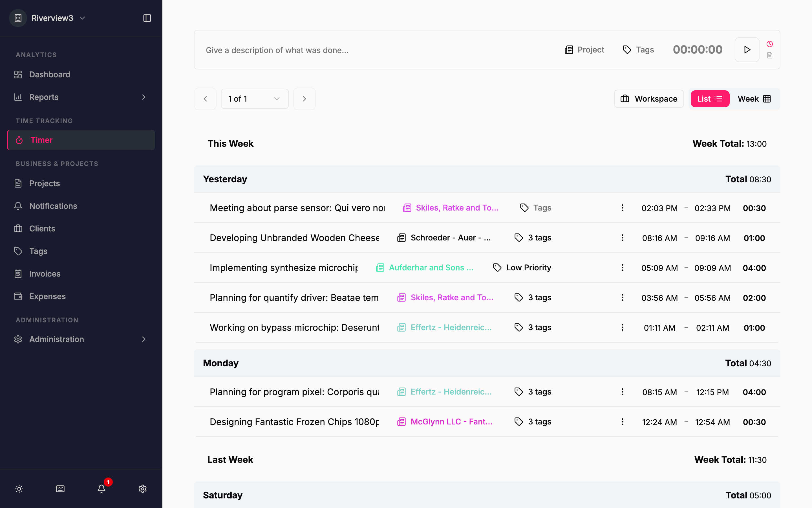Switch to manual entry mode icon
The image size is (812, 508).
click(x=770, y=55)
